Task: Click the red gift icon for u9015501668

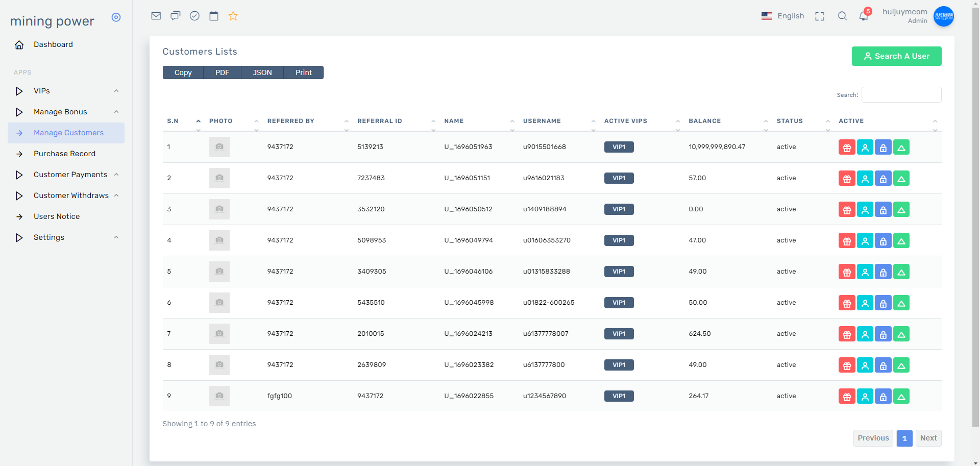Action: coord(847,148)
